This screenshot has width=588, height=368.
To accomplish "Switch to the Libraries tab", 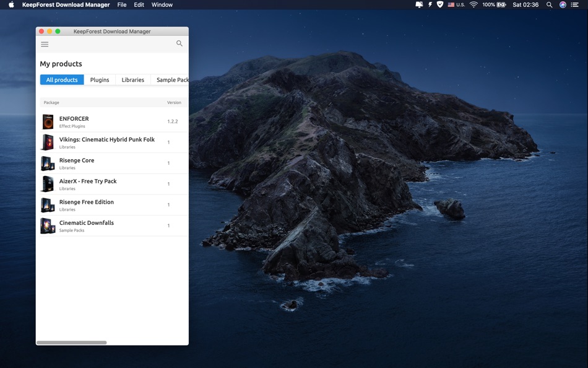I will [132, 80].
